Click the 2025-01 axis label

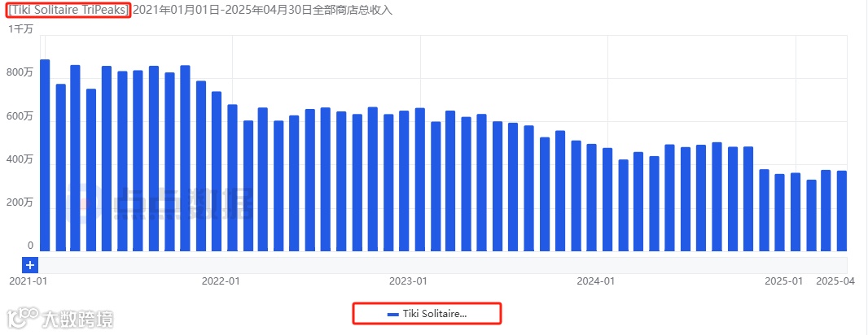pos(783,281)
